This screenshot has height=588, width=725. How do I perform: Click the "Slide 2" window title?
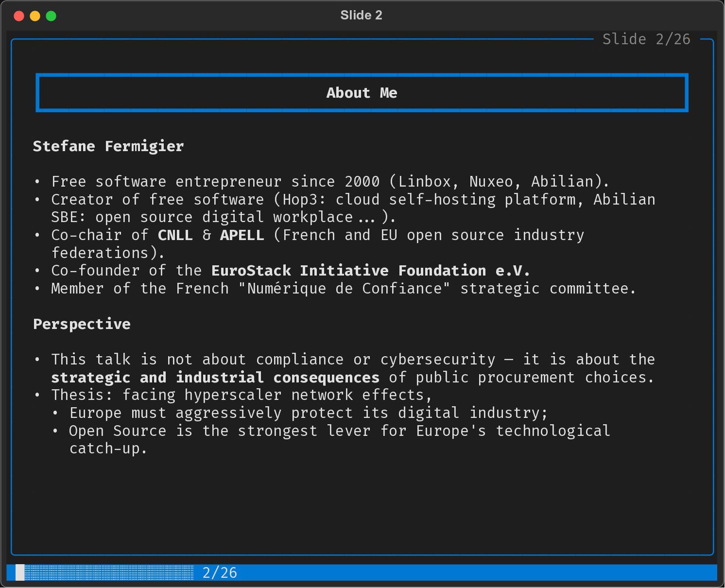(x=361, y=15)
